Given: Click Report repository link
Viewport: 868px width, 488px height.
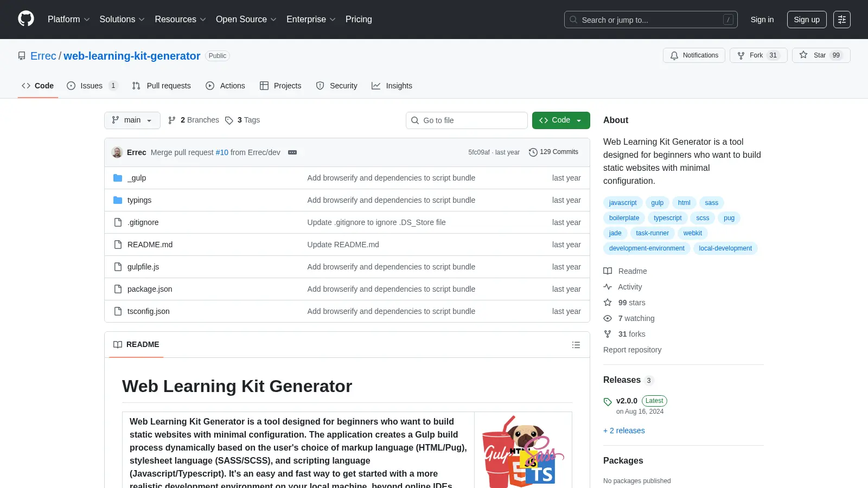Looking at the screenshot, I should [x=632, y=350].
